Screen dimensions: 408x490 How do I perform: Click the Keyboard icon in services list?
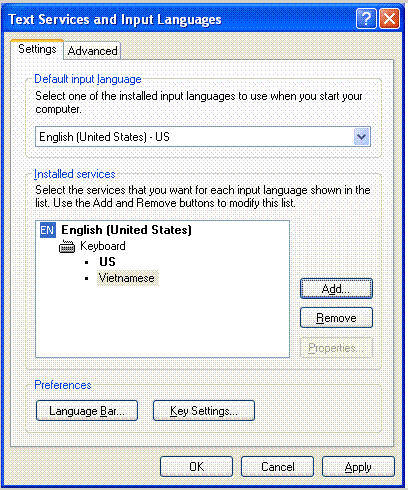coord(67,247)
